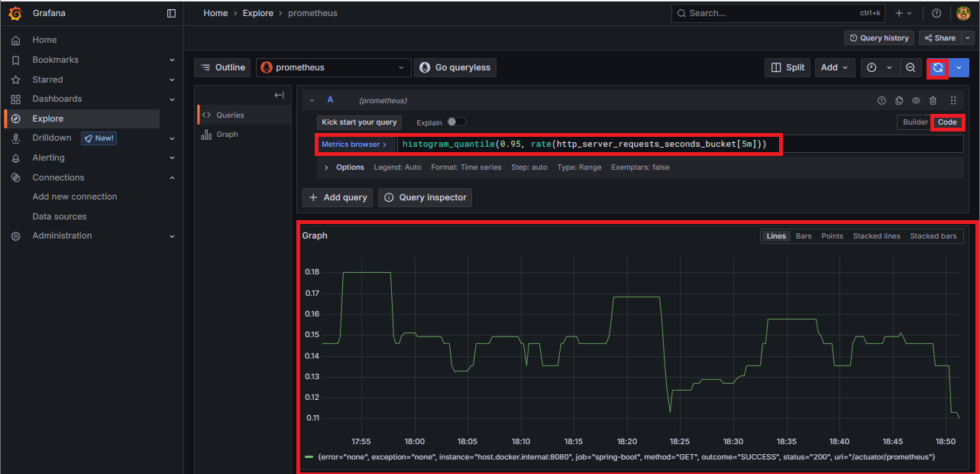The height and width of the screenshot is (474, 980).
Task: Switch the editor to Builder mode
Action: (915, 122)
